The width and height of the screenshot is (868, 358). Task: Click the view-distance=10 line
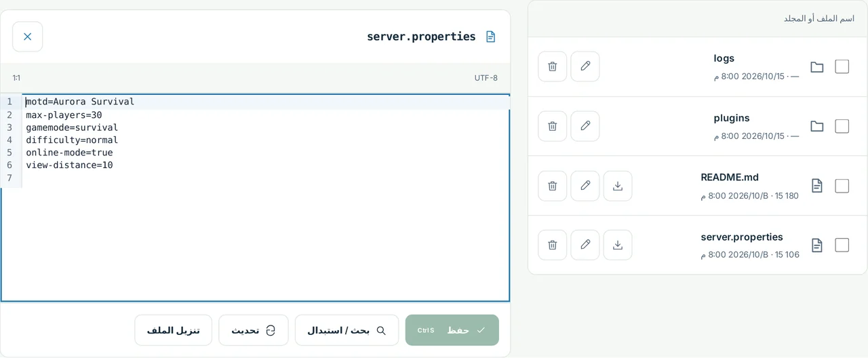pos(266,165)
